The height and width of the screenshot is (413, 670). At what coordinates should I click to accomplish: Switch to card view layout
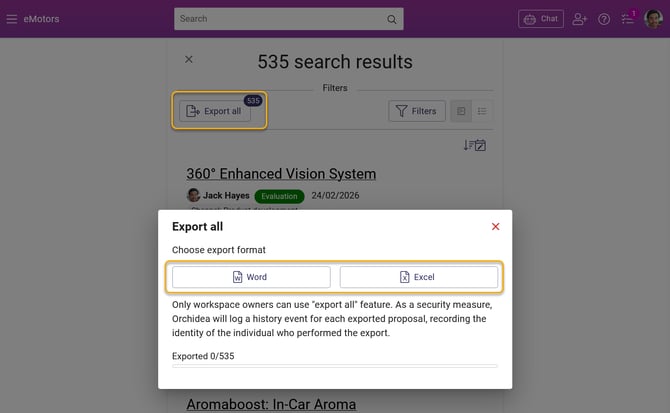tap(461, 111)
